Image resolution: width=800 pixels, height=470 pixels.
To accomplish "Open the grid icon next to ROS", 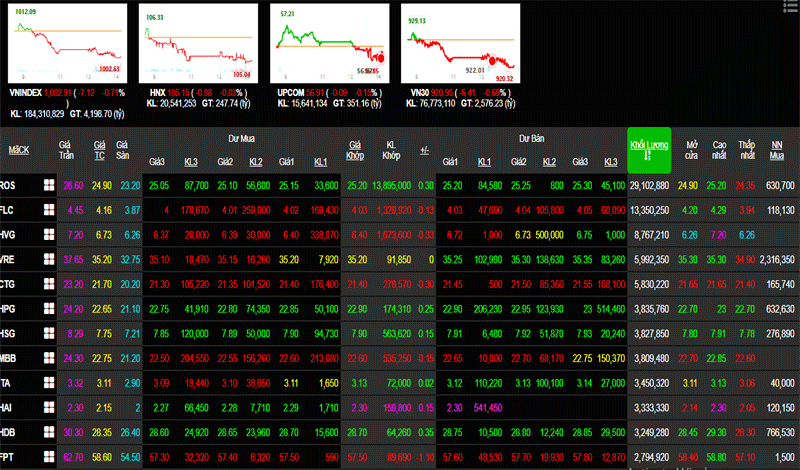I will click(x=49, y=185).
